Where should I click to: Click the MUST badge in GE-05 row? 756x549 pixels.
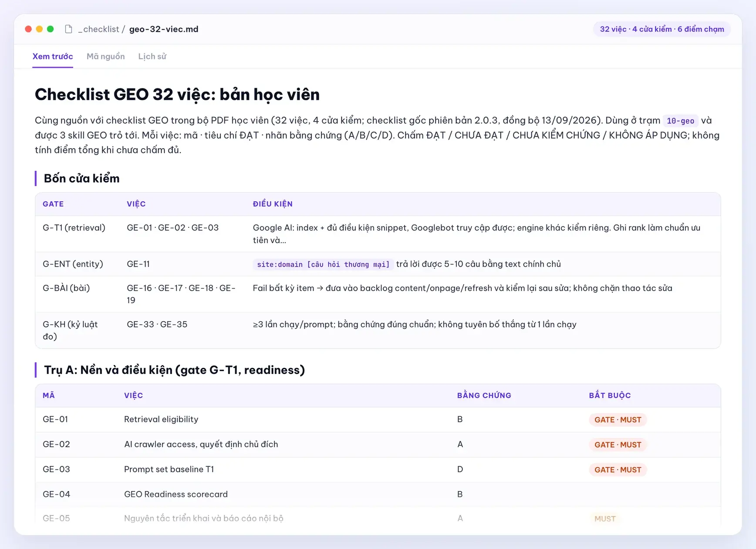tap(605, 518)
